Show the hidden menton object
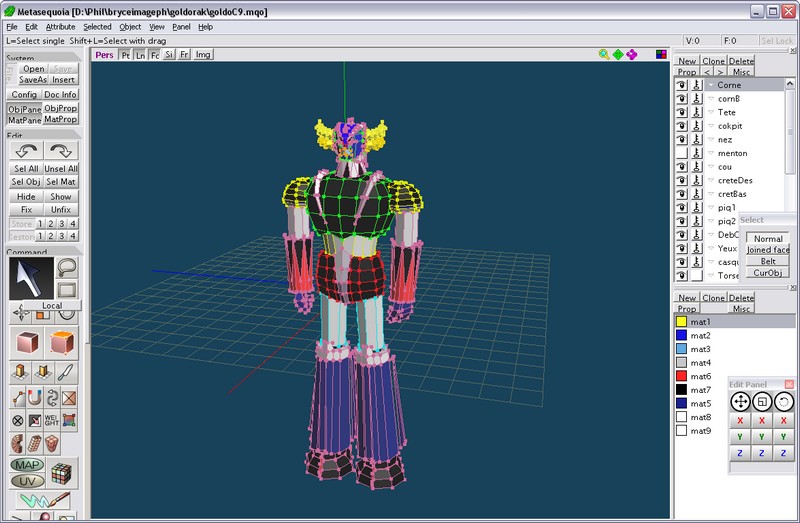Viewport: 800px width, 523px height. [682, 153]
